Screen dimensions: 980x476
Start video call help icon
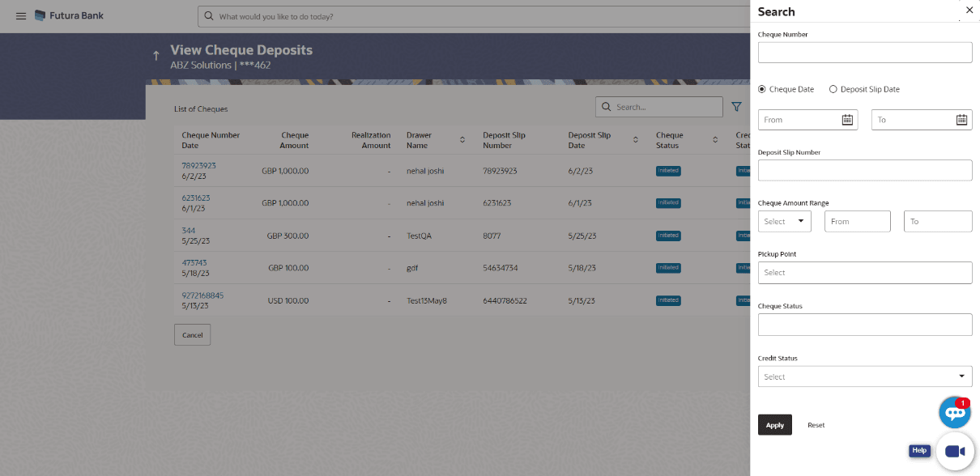pos(955,452)
